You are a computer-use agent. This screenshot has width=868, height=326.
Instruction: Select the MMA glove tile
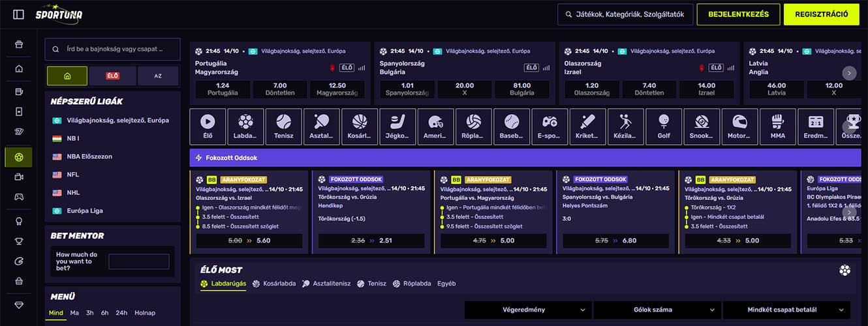coord(778,126)
